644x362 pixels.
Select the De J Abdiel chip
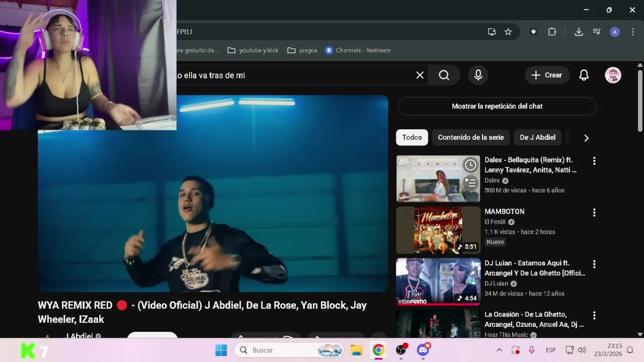pyautogui.click(x=537, y=137)
